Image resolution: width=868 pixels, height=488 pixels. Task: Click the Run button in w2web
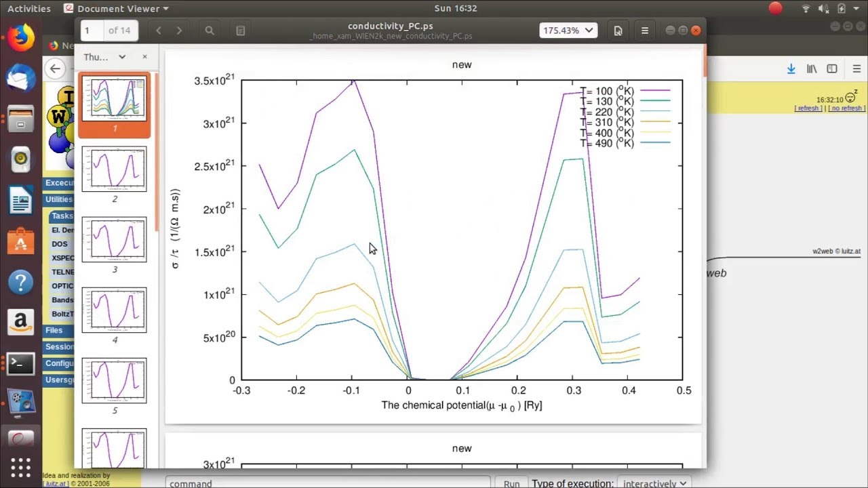(511, 483)
